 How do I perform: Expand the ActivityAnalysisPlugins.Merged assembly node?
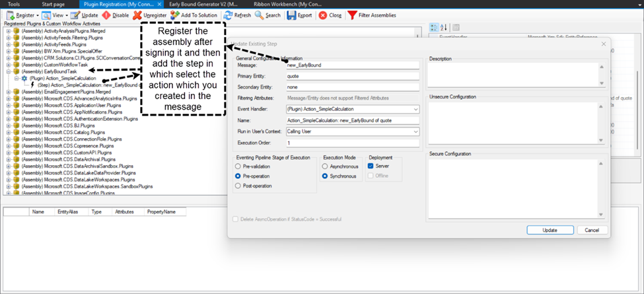click(x=9, y=31)
